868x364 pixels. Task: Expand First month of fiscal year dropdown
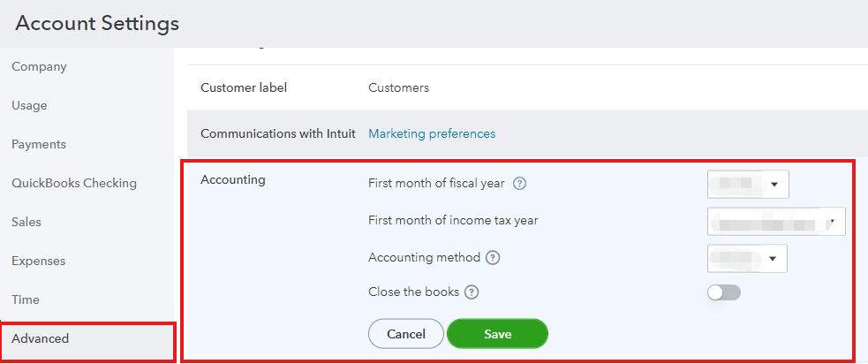click(748, 185)
